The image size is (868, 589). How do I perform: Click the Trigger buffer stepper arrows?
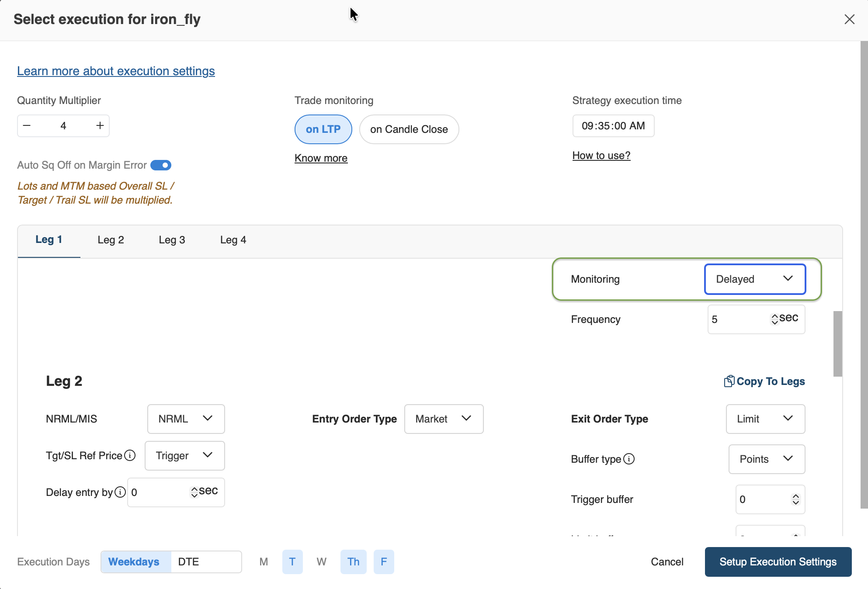coord(795,499)
